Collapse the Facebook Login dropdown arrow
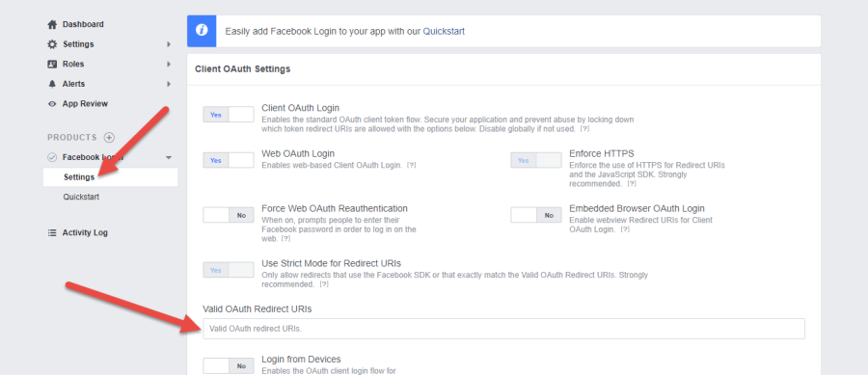Viewport: 868px width, 375px height. 169,158
